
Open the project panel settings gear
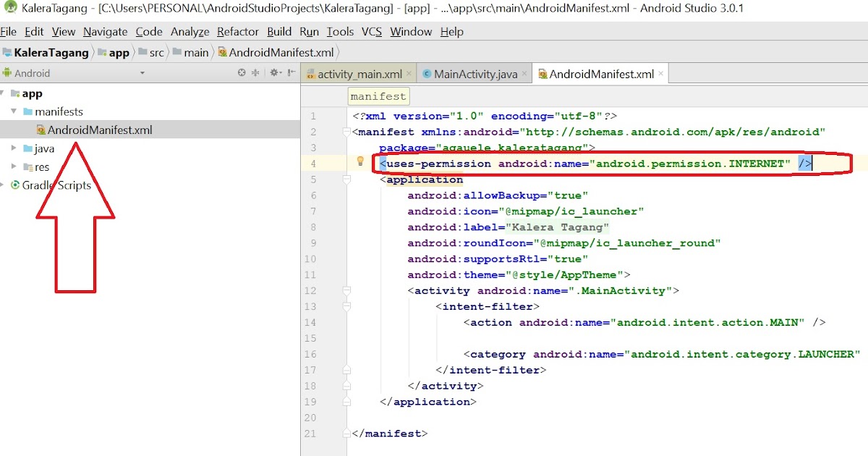(275, 73)
